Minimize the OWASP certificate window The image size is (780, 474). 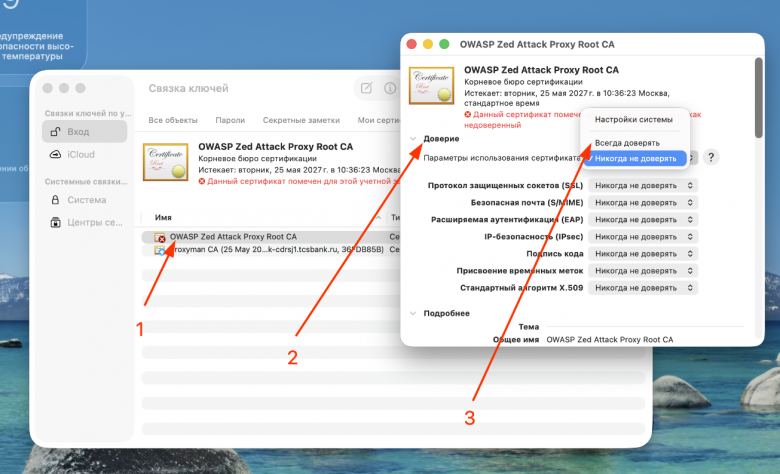(428, 44)
